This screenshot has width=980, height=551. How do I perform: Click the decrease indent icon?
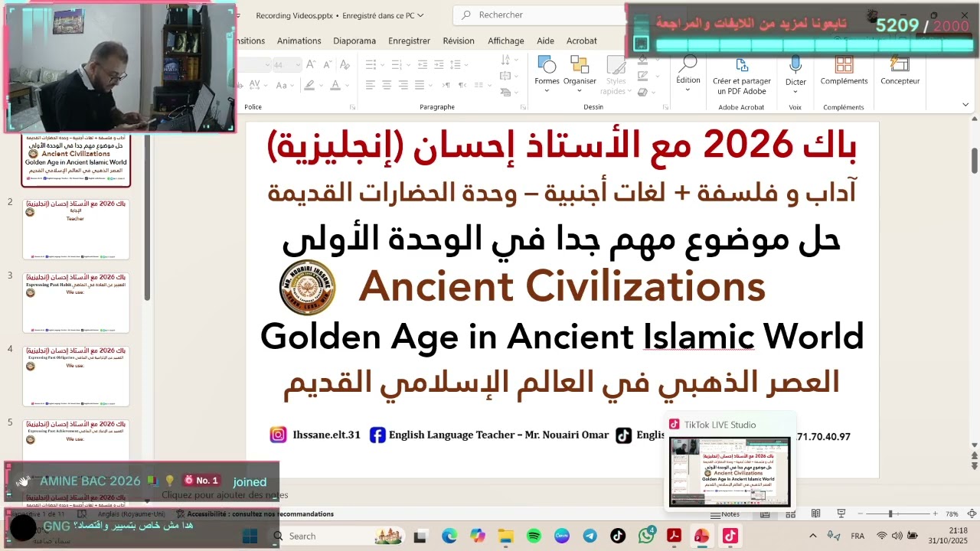pos(422,64)
